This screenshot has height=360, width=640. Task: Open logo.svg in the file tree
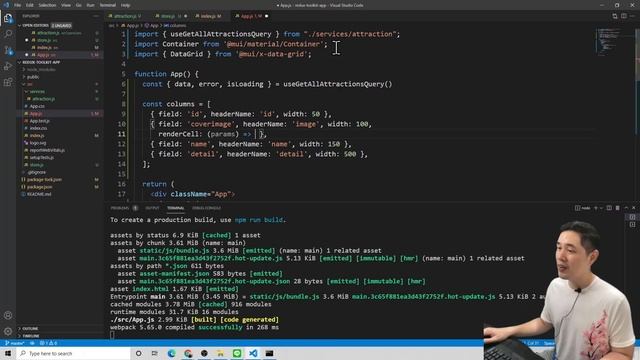[x=38, y=143]
